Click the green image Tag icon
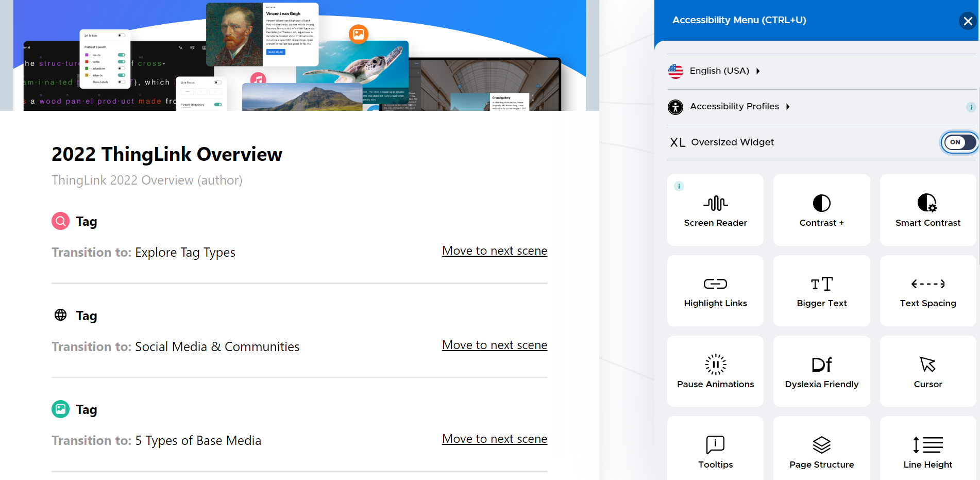The image size is (980, 480). (x=60, y=409)
